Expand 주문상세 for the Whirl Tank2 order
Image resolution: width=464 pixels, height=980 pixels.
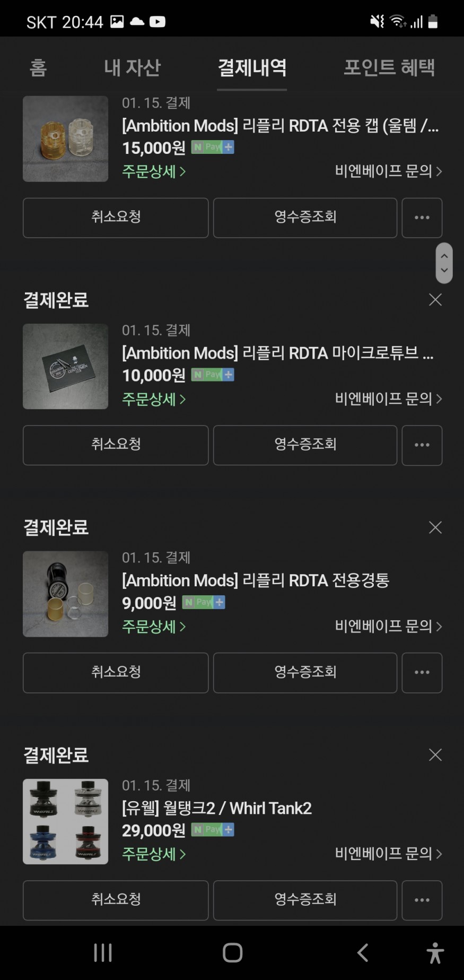coord(154,854)
